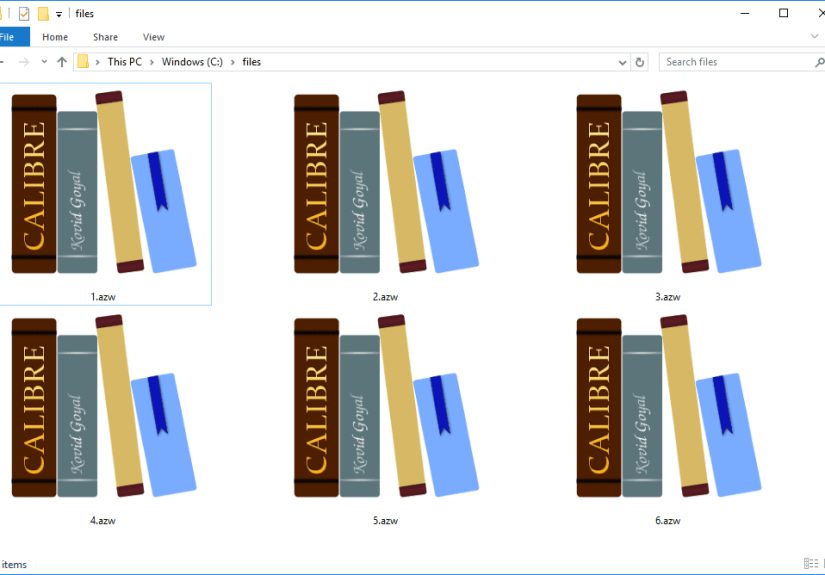This screenshot has width=825, height=575.
Task: Click the files breadcrumb segment
Action: [x=251, y=62]
